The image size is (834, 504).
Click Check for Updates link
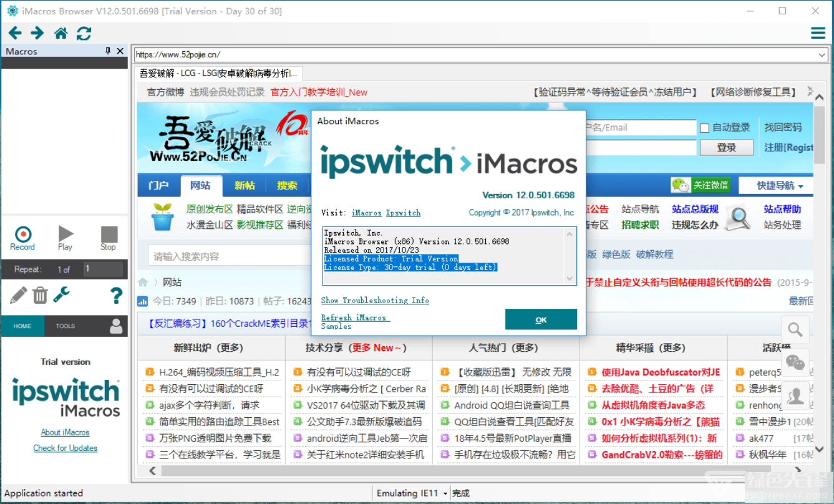pos(65,448)
